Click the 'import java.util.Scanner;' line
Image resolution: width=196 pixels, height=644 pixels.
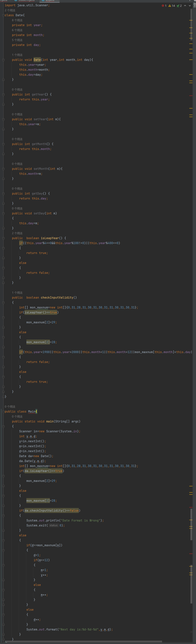(27, 5)
